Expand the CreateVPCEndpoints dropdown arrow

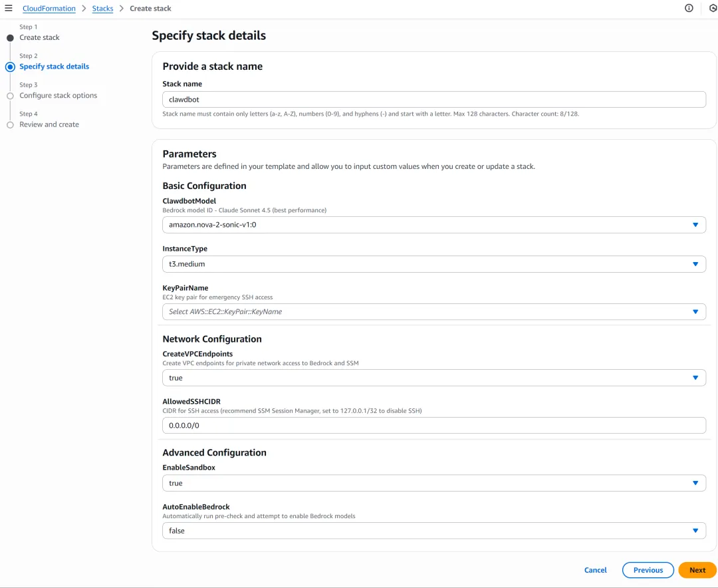695,378
